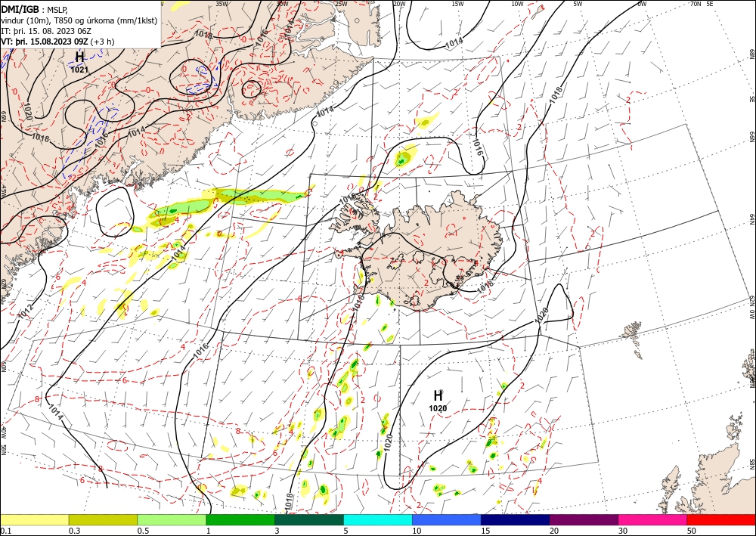756x536 pixels.
Task: Click the 5W longitude label
Action: click(578, 4)
